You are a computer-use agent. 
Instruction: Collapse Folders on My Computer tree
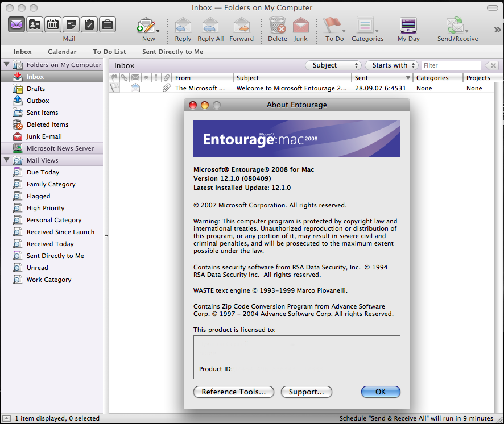click(x=7, y=65)
